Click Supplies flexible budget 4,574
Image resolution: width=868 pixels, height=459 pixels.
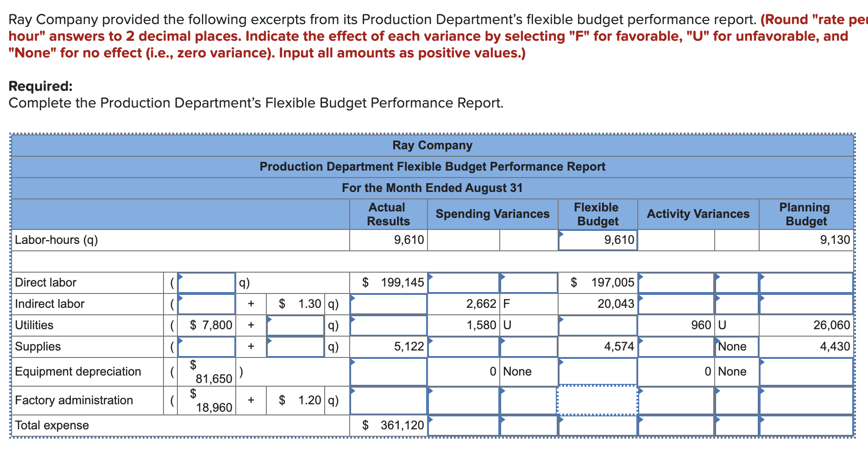point(619,346)
